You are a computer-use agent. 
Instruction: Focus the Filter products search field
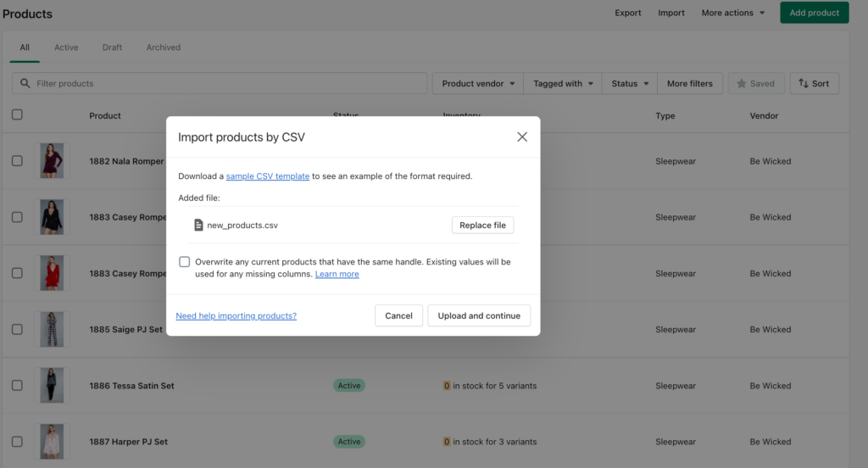pos(220,84)
